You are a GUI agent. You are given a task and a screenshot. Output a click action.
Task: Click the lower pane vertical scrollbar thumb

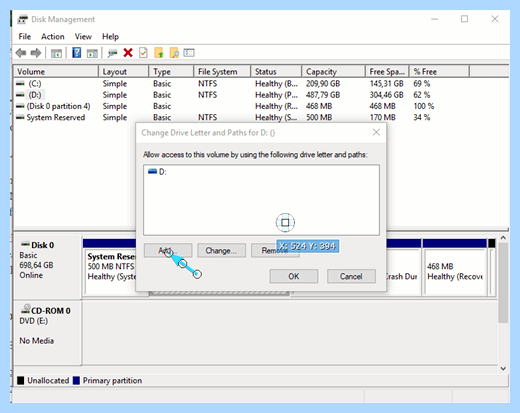[503, 283]
